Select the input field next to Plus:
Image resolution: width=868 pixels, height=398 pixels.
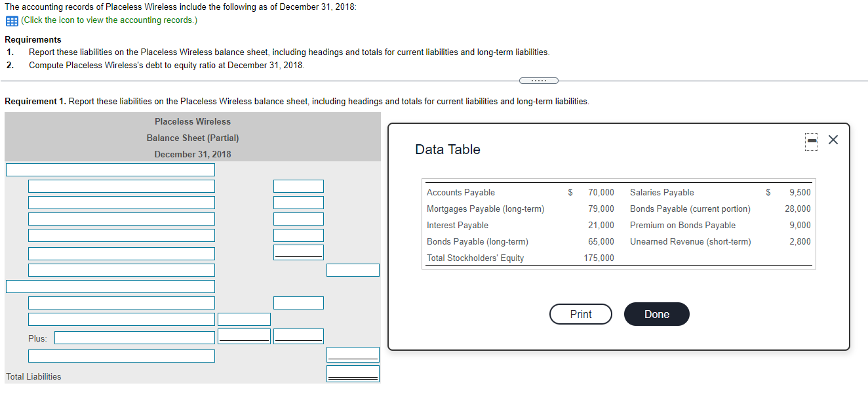[134, 338]
